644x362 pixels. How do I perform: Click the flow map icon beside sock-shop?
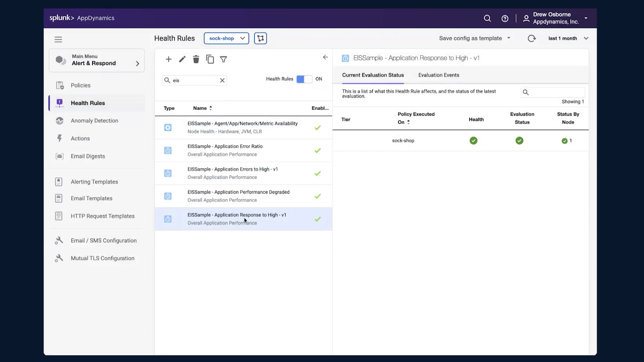[261, 38]
